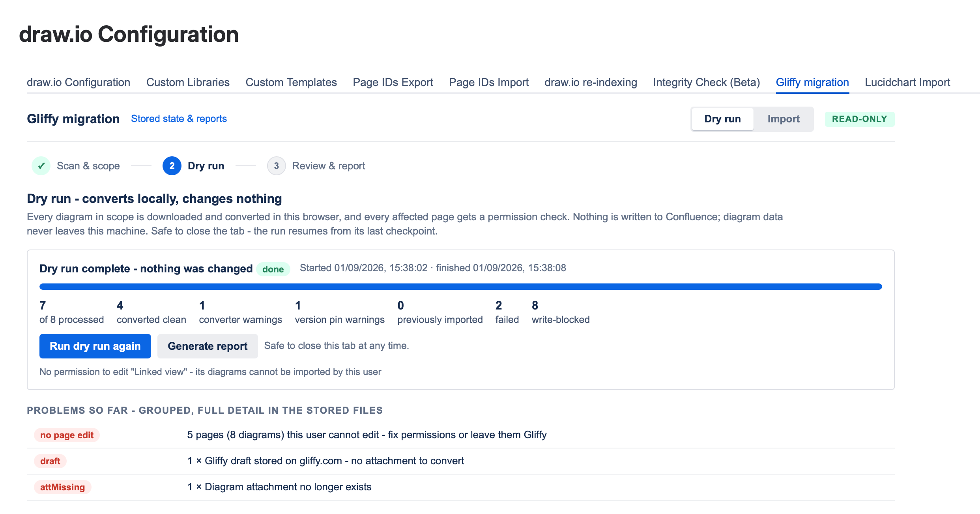Open the draw.io re-indexing tab
This screenshot has height=514, width=980.
[x=591, y=82]
